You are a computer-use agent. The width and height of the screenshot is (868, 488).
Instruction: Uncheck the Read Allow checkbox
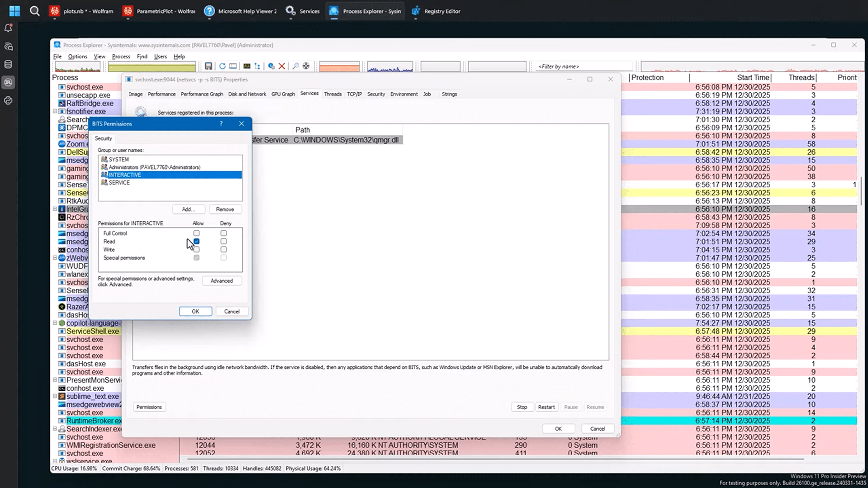(196, 242)
